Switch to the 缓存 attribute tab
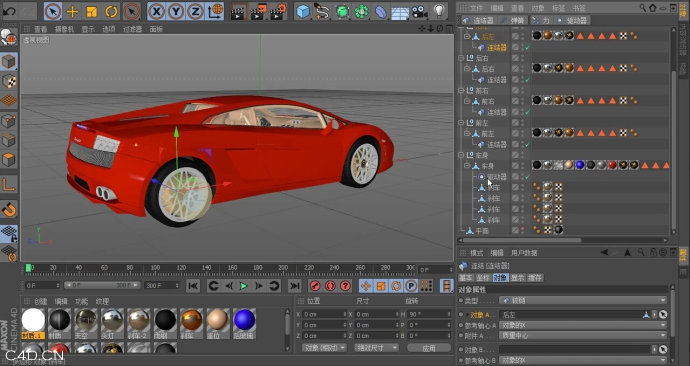Image resolution: width=690 pixels, height=366 pixels. click(x=535, y=278)
